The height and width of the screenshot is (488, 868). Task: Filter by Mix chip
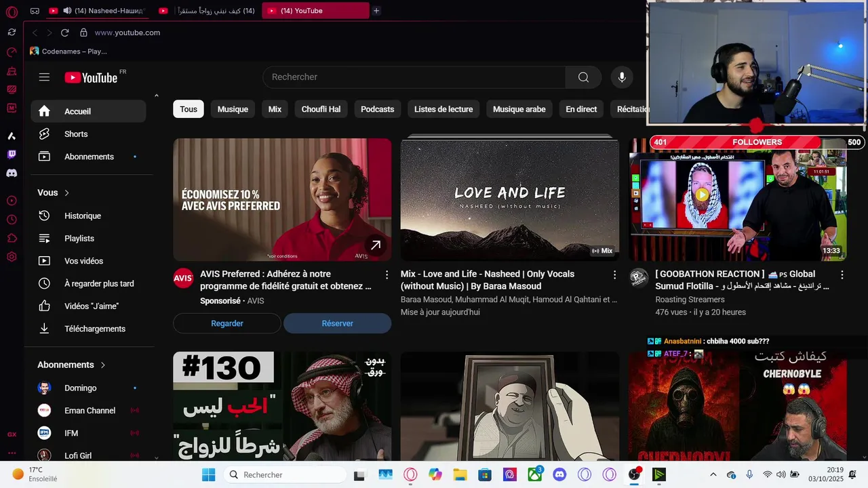pos(275,109)
